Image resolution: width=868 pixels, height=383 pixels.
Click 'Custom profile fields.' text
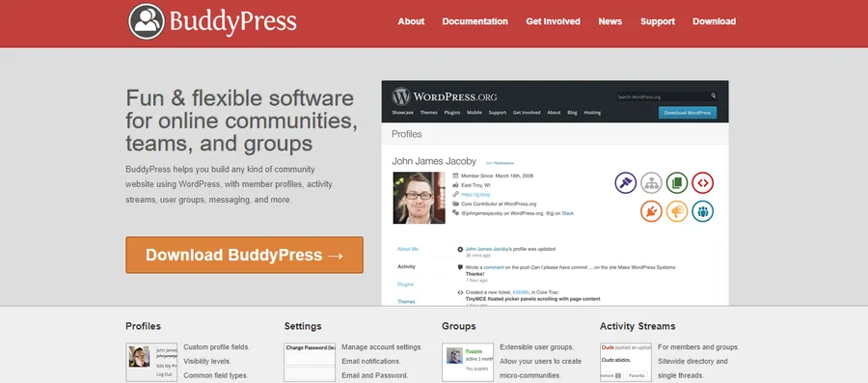coord(216,347)
